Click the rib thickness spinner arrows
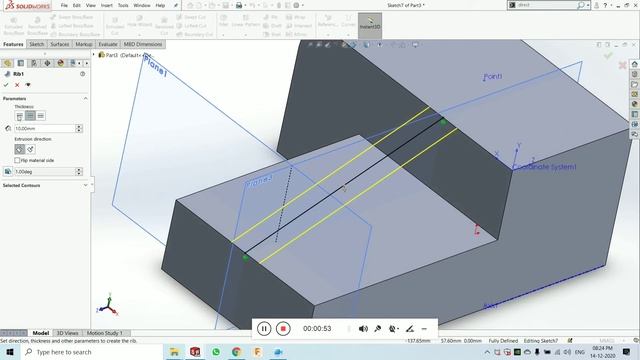 79,129
